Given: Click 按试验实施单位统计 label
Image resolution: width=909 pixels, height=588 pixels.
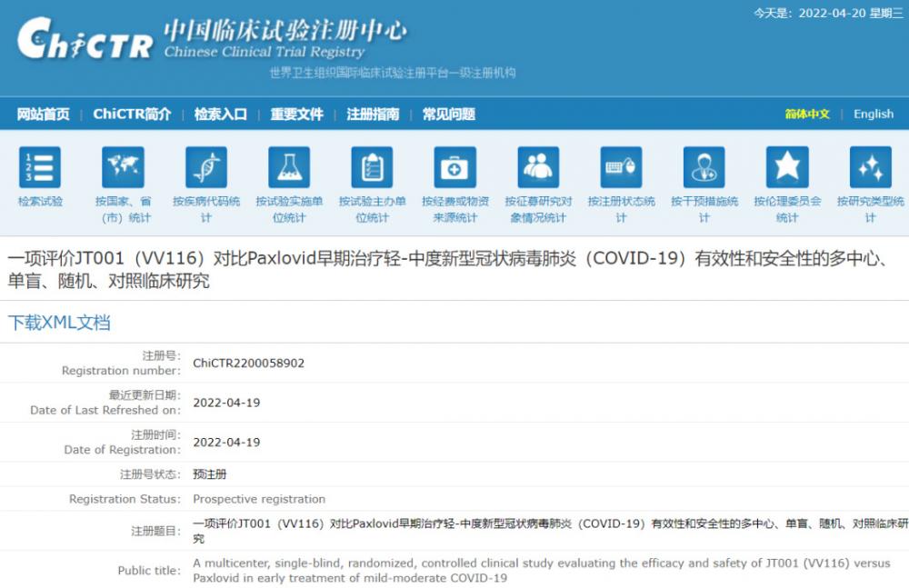Looking at the screenshot, I should (289, 209).
